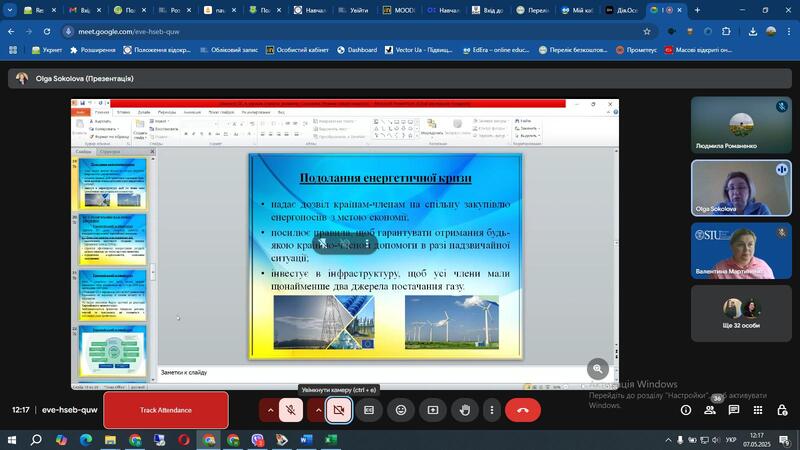
Task: Open the 'Прометеус' bookmark
Action: (x=636, y=50)
